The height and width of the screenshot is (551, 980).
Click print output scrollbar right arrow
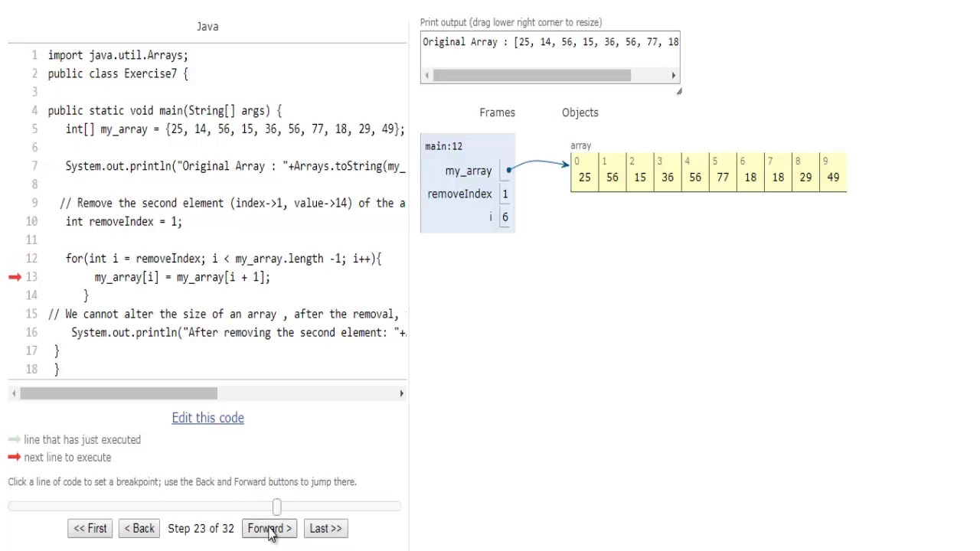(x=674, y=75)
